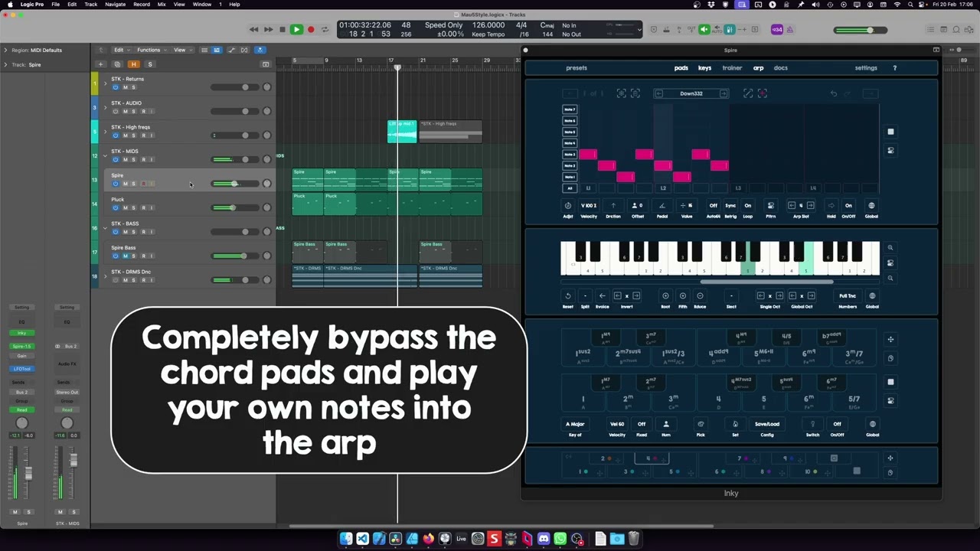Viewport: 980px width, 551px height.
Task: Toggle the orange H hide tracks button
Action: pyautogui.click(x=133, y=64)
